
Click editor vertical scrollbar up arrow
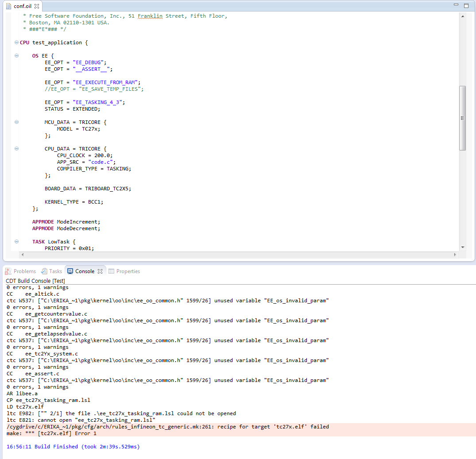(463, 16)
